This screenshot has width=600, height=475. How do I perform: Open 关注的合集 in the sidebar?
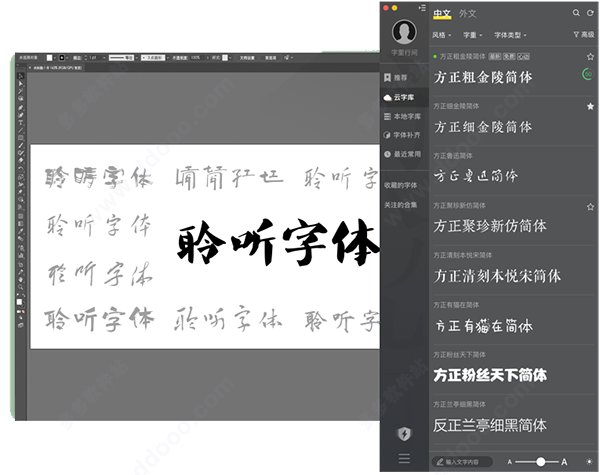coord(401,205)
